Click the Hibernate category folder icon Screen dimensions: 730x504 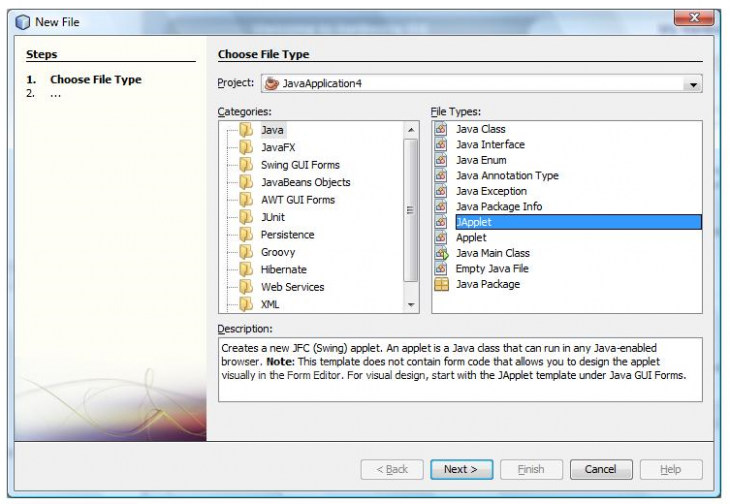tap(246, 270)
